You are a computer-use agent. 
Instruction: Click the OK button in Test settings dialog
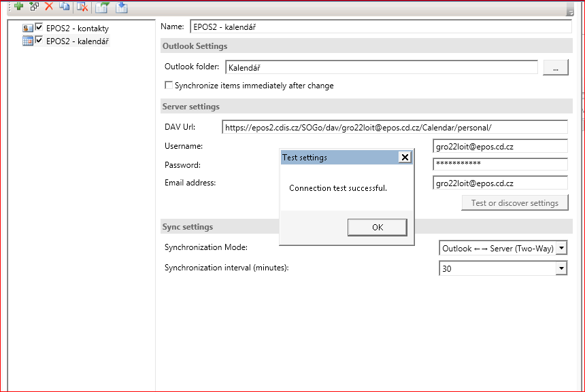pos(378,228)
